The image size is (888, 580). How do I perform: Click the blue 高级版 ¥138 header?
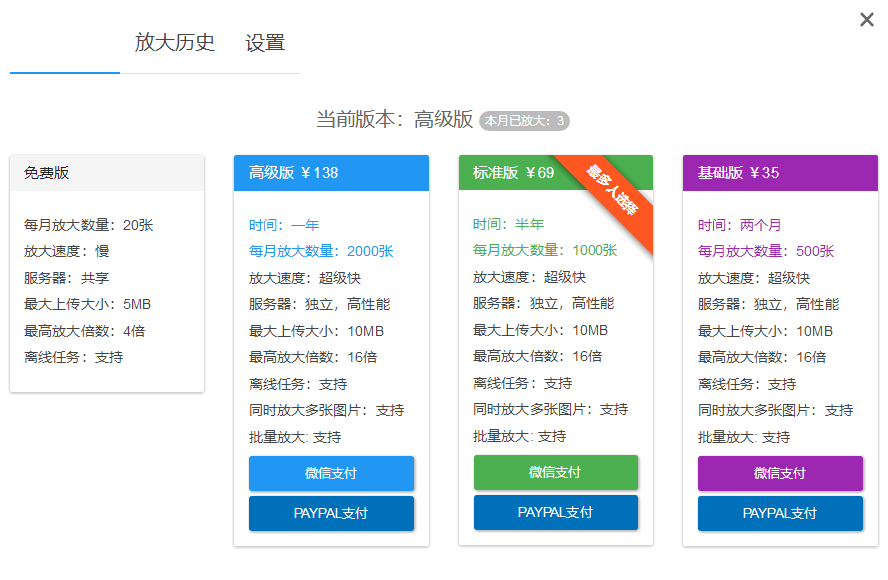pyautogui.click(x=331, y=173)
